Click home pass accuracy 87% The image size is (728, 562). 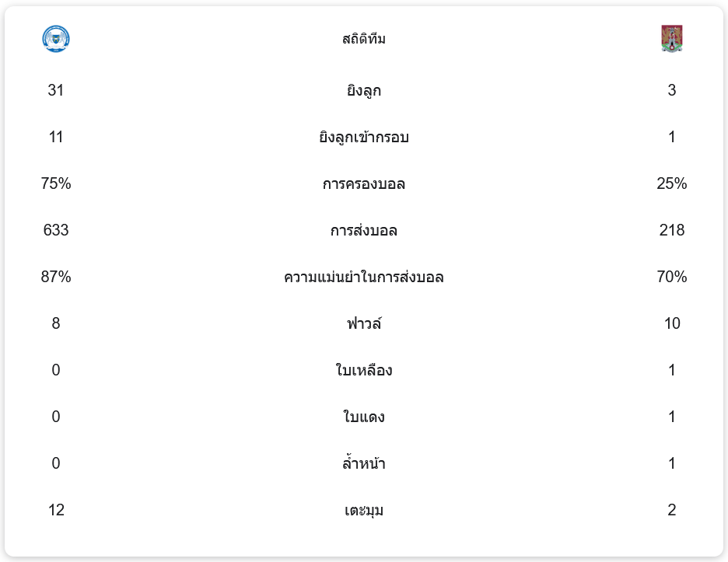pyautogui.click(x=56, y=278)
